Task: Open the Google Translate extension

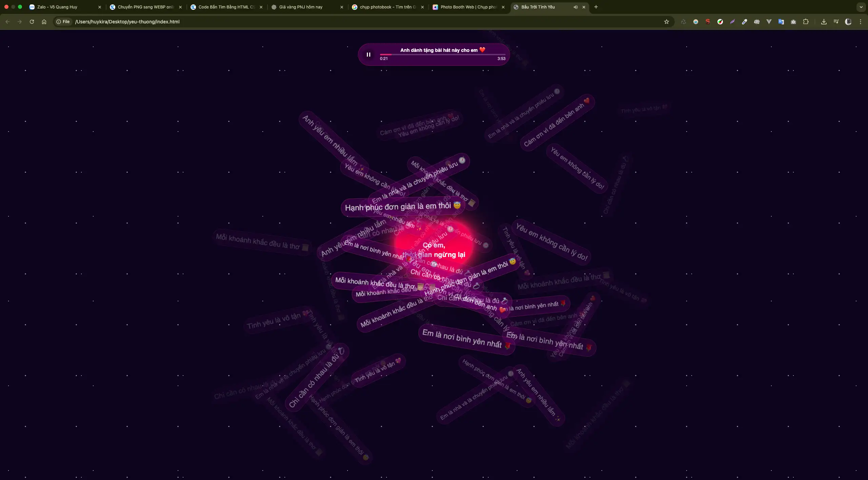Action: [781, 22]
